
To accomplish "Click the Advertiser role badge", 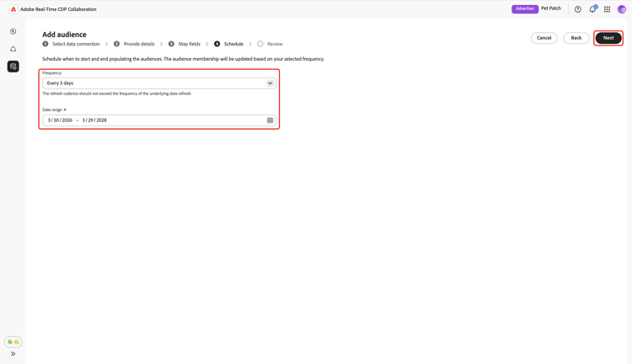I will (525, 9).
